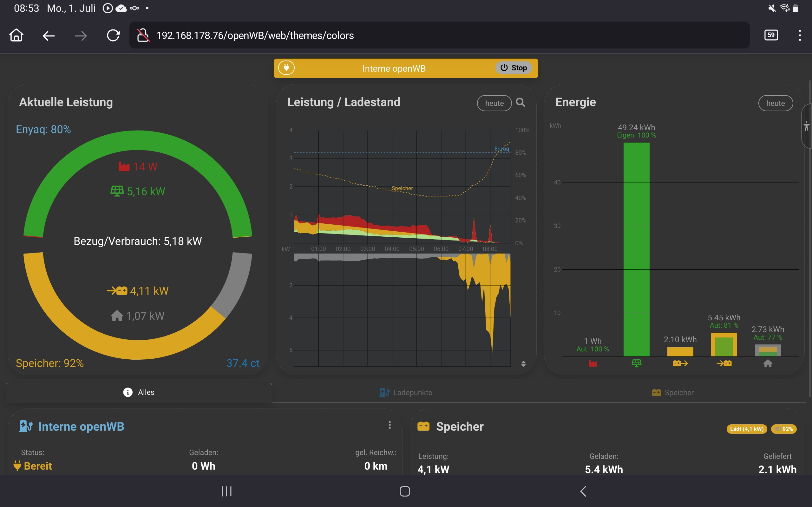Click the house icon under Energie chart
Screen dimensions: 812x507
768,363
